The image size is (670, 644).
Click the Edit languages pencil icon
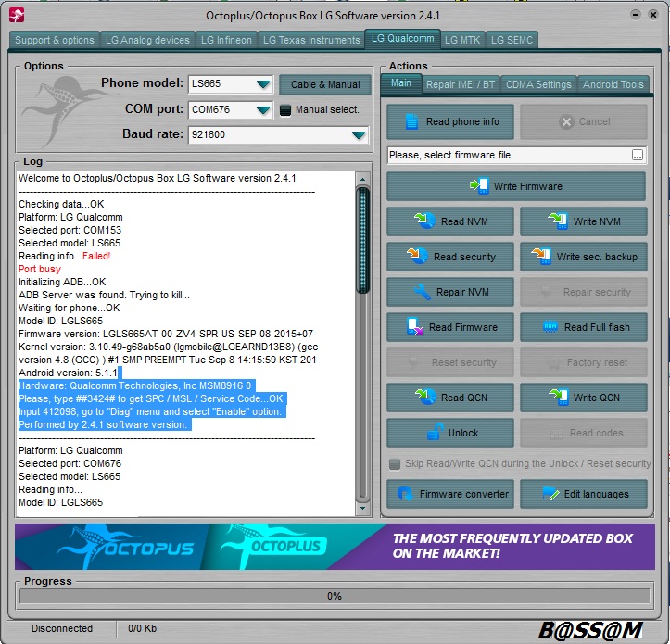550,494
